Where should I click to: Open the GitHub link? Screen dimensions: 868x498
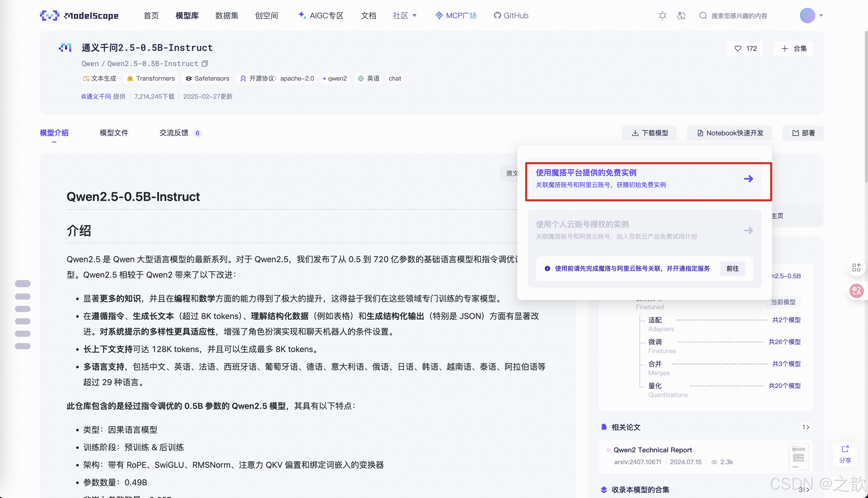(511, 15)
